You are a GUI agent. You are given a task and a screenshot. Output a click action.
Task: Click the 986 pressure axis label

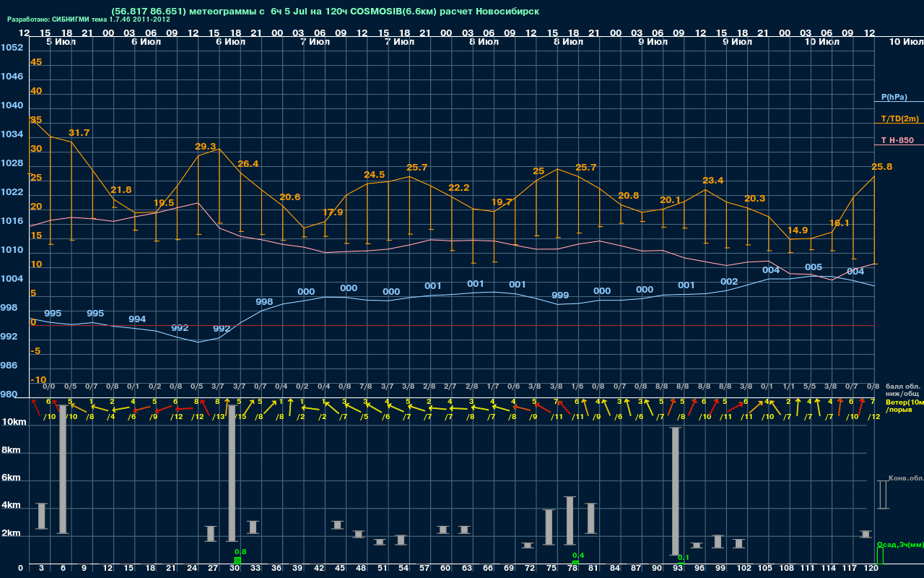pos(9,366)
